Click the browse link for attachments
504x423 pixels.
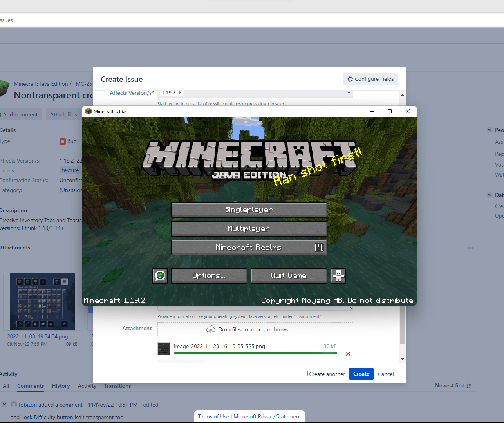point(283,330)
